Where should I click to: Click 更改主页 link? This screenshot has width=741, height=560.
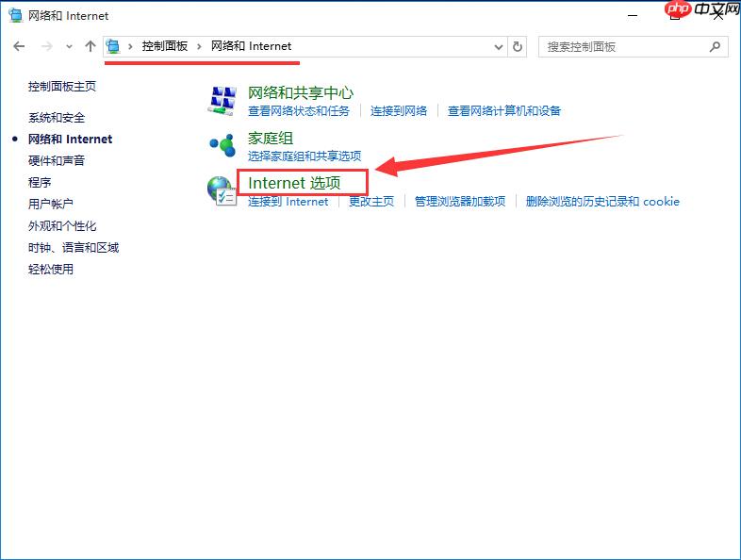[x=371, y=202]
